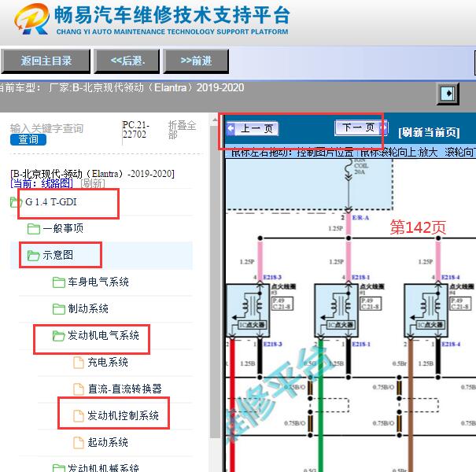This screenshot has height=472, width=476.
Task: Expand the 发动机机械系统 folder
Action: pyautogui.click(x=58, y=468)
